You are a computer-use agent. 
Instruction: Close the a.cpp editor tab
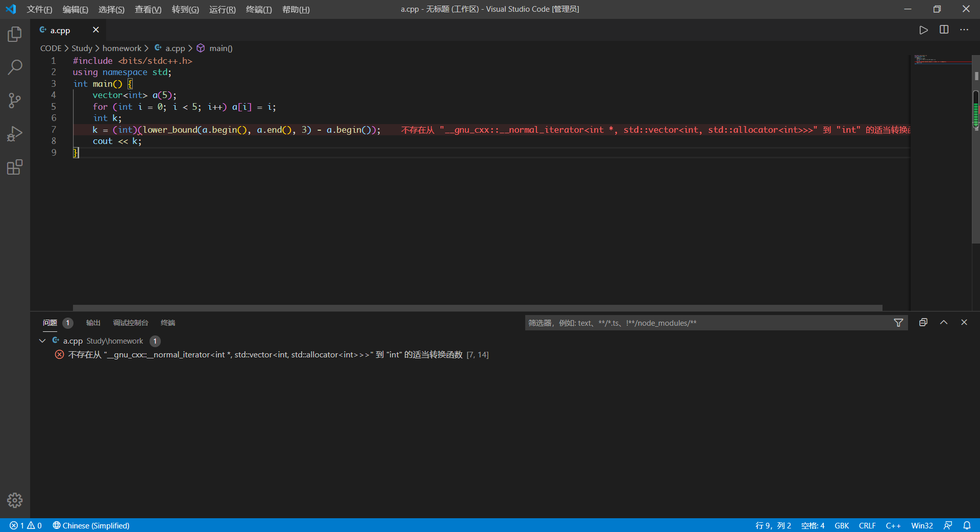(95, 30)
